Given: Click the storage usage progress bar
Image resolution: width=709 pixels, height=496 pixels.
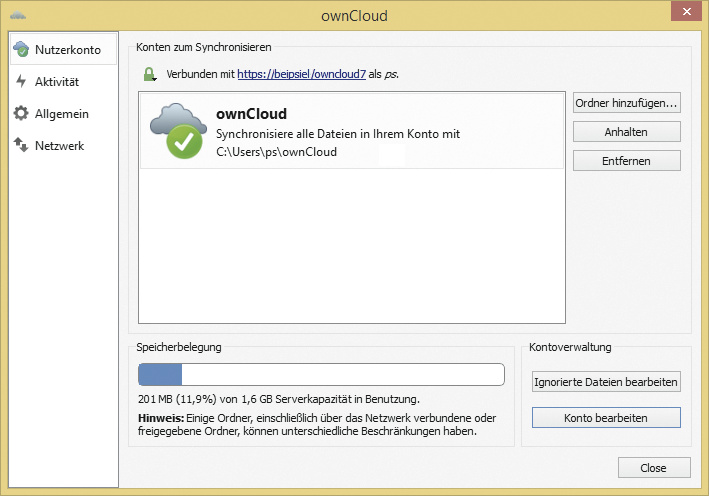Looking at the screenshot, I should click(x=320, y=374).
